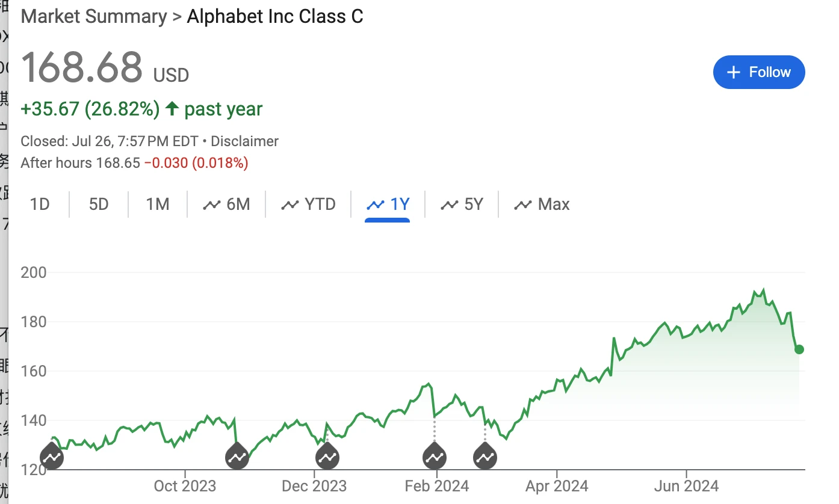Image resolution: width=839 pixels, height=504 pixels.
Task: Click the first event marker icon on the chart
Action: [52, 458]
